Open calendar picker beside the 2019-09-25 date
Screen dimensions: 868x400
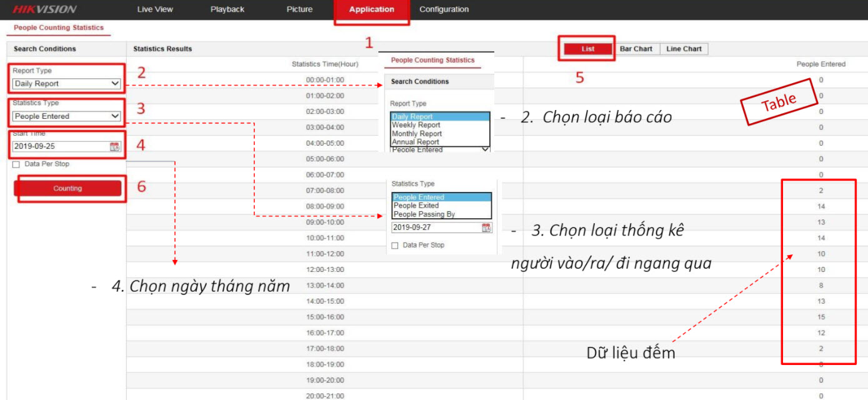pos(114,147)
